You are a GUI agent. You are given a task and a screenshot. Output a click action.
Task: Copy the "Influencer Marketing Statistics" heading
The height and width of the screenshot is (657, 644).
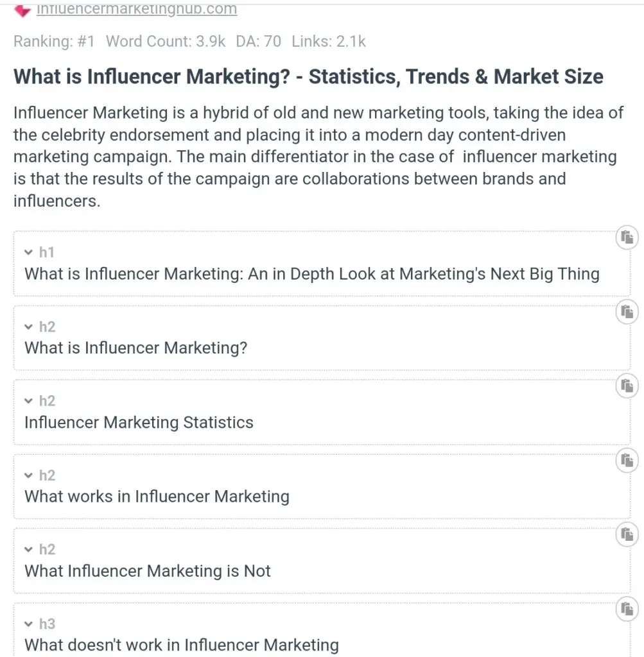coord(627,386)
